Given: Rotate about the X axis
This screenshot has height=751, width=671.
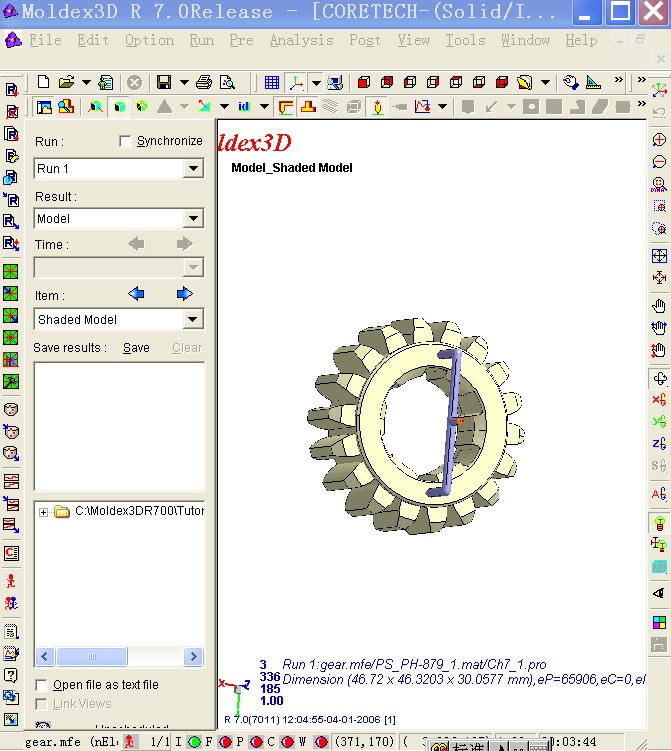Looking at the screenshot, I should pyautogui.click(x=660, y=399).
